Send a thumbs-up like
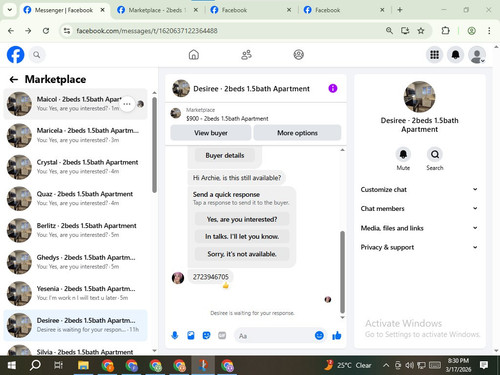This screenshot has height=375, width=500. click(337, 335)
